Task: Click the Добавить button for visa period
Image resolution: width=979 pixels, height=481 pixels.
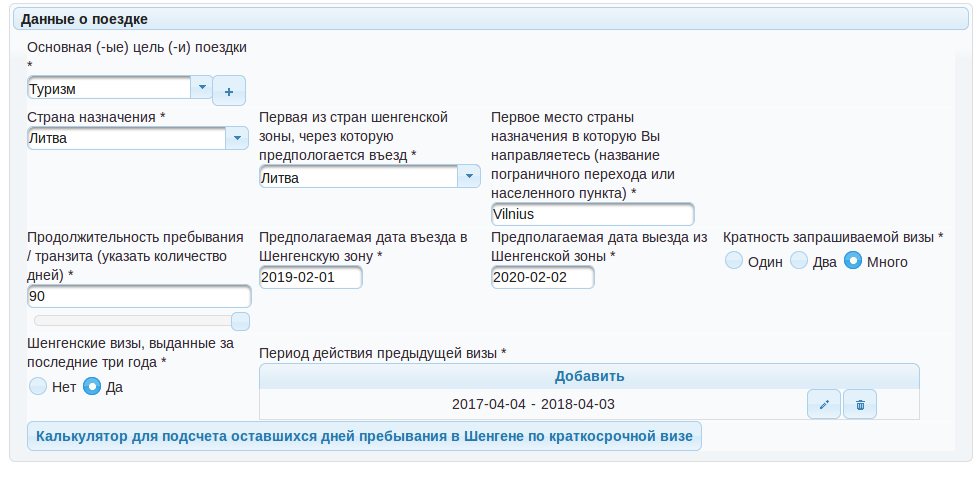Action: point(589,376)
